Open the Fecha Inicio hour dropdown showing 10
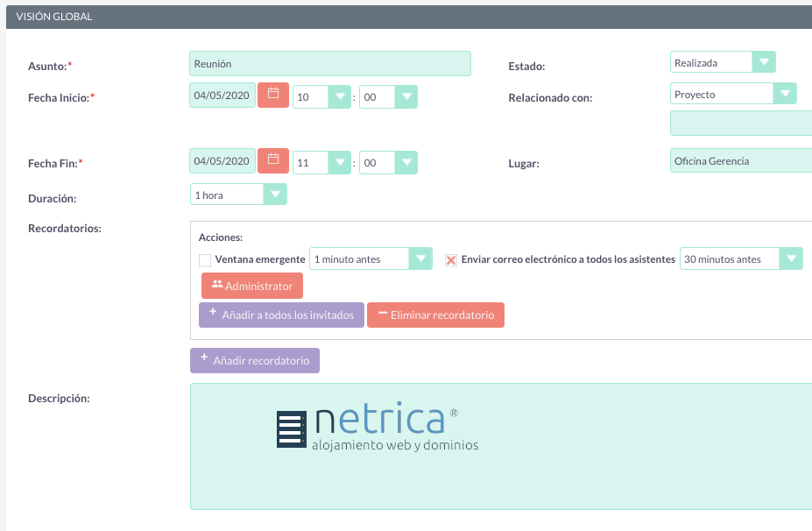Image resolution: width=812 pixels, height=531 pixels. point(321,97)
